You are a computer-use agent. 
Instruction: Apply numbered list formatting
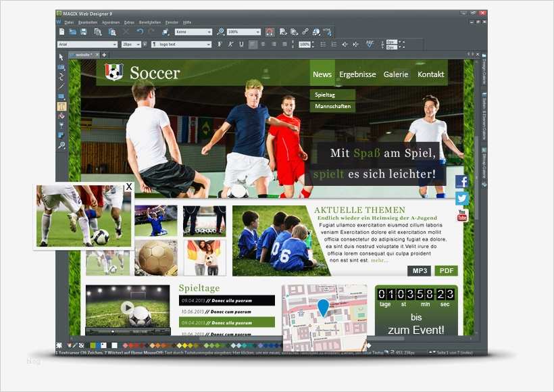[x=334, y=44]
